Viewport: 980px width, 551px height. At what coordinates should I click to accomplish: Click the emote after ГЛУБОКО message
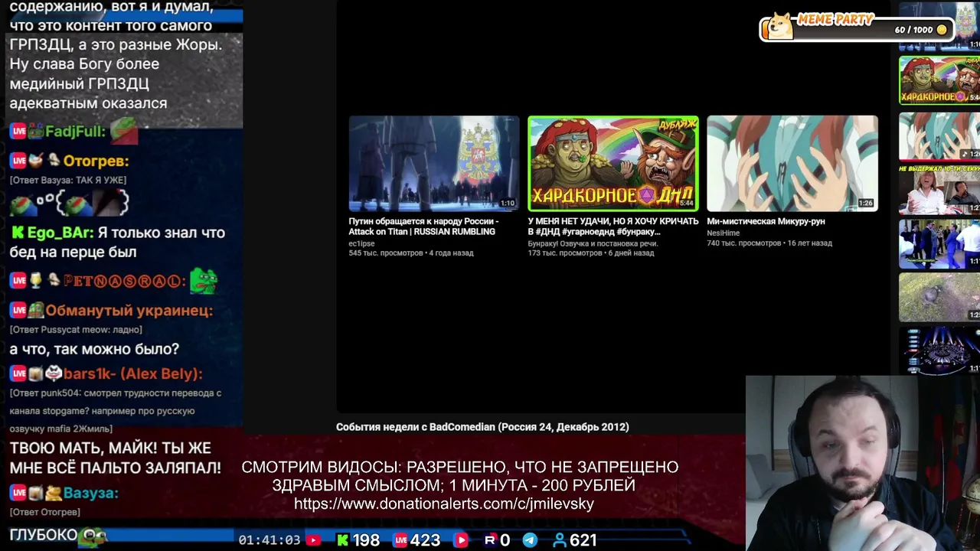[93, 536]
